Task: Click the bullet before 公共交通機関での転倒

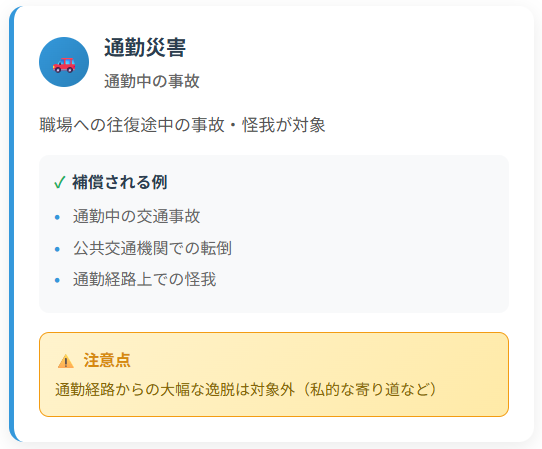Action: pyautogui.click(x=57, y=249)
